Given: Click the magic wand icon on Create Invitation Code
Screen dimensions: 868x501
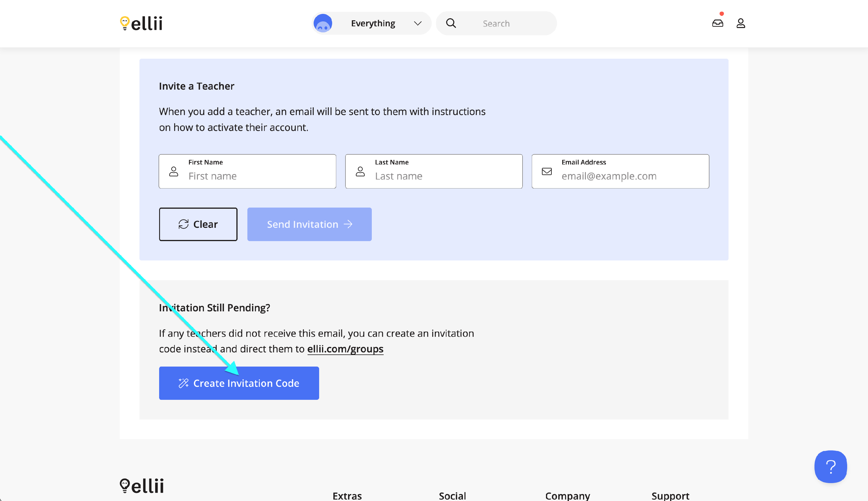Looking at the screenshot, I should pyautogui.click(x=183, y=383).
